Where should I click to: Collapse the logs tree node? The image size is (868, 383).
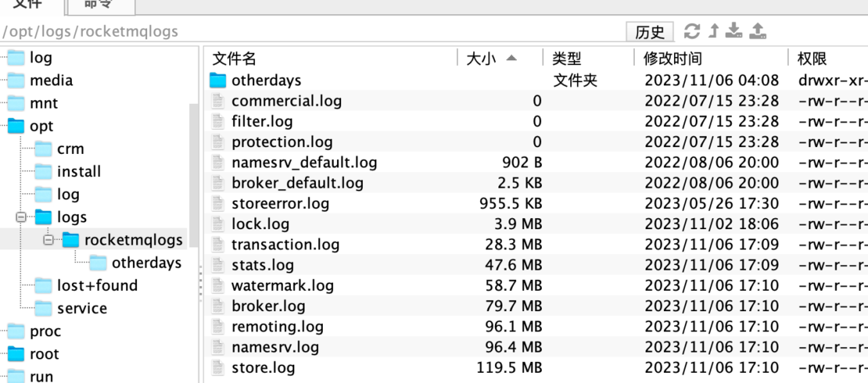(x=21, y=217)
